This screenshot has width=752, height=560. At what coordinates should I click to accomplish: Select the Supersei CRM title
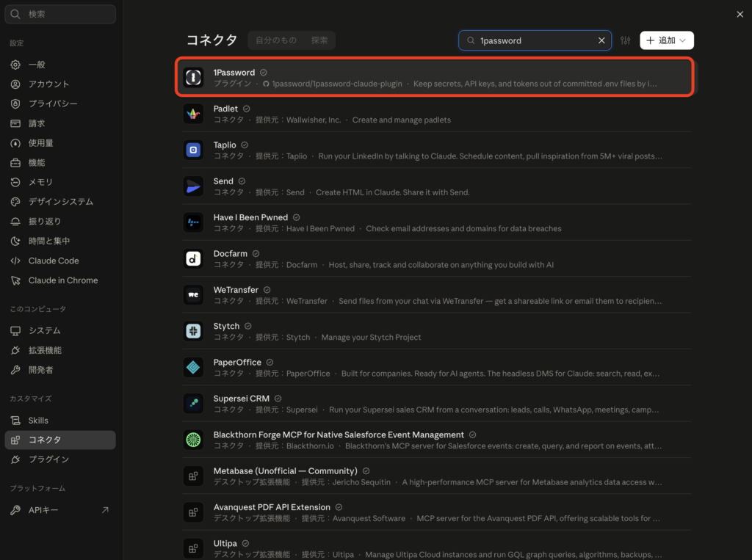click(x=241, y=399)
